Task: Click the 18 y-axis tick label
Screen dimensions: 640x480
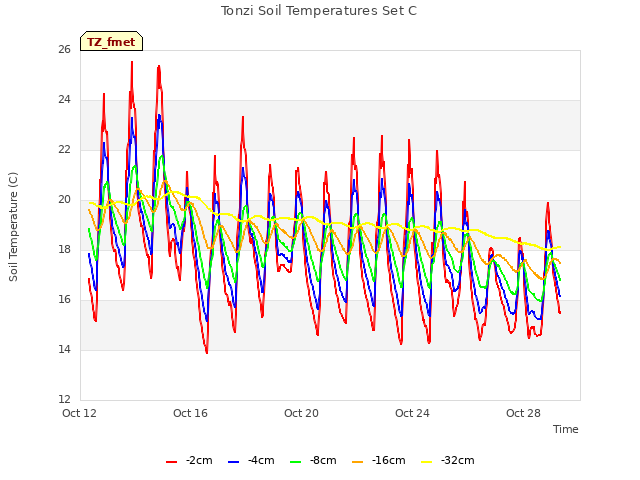Action: click(x=64, y=249)
